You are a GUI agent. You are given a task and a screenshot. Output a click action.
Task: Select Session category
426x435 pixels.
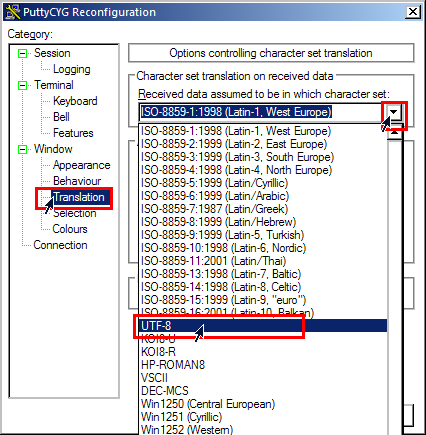(x=52, y=53)
